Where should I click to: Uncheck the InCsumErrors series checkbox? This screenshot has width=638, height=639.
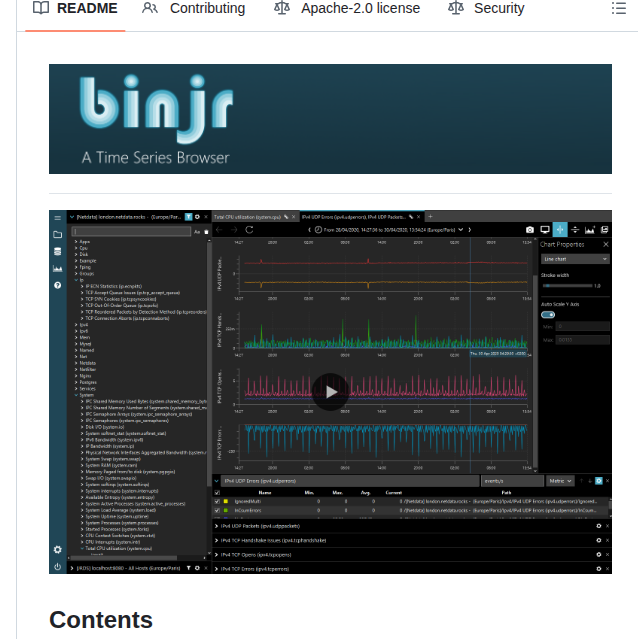pyautogui.click(x=217, y=511)
